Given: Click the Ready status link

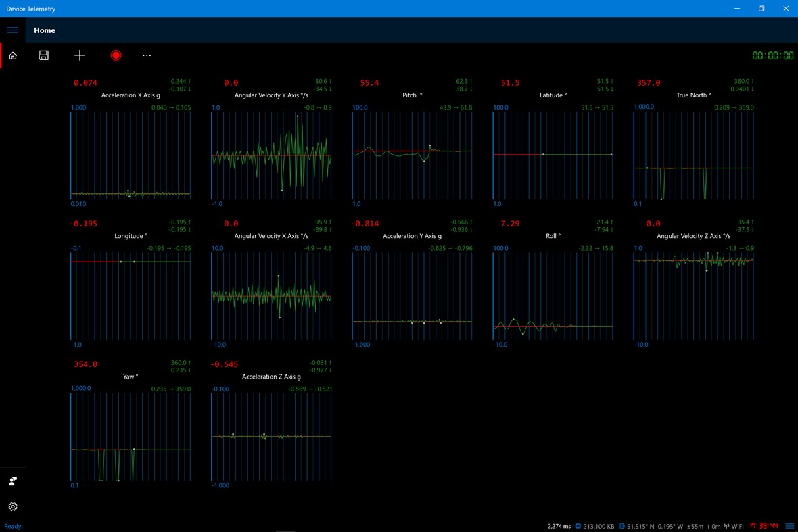Looking at the screenshot, I should point(13,526).
